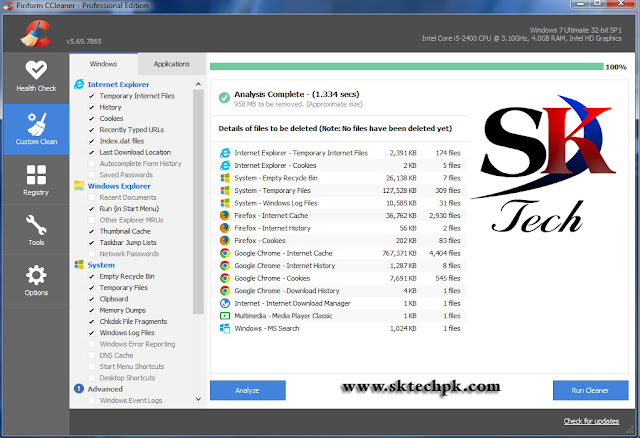Click IE icon for Internet Explorer Cookies result
The height and width of the screenshot is (438, 640).
pos(225,165)
